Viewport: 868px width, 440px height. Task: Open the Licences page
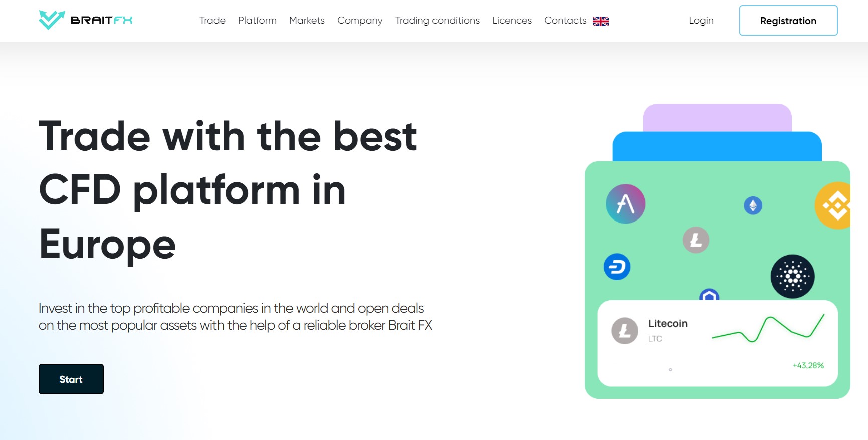point(512,21)
